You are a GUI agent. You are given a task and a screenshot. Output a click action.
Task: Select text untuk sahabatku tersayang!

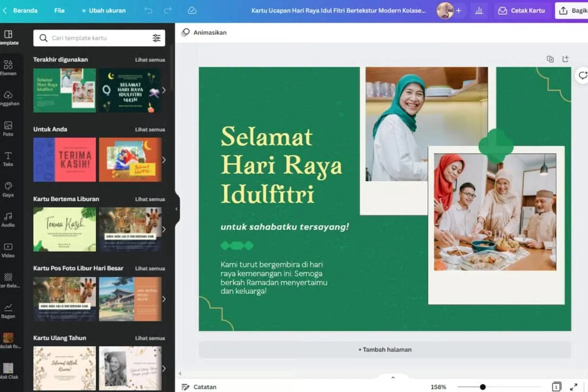pos(285,227)
